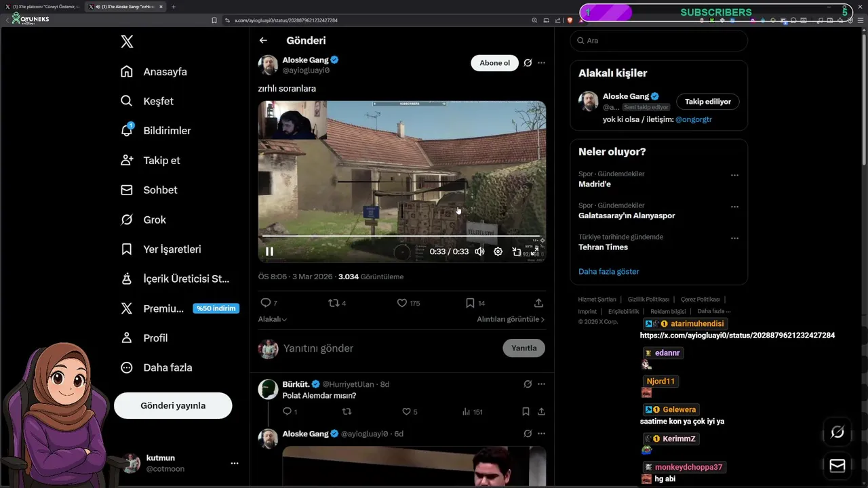Toggle video picture-in-picture icon
Screen dimensions: 868x488
pos(517,251)
